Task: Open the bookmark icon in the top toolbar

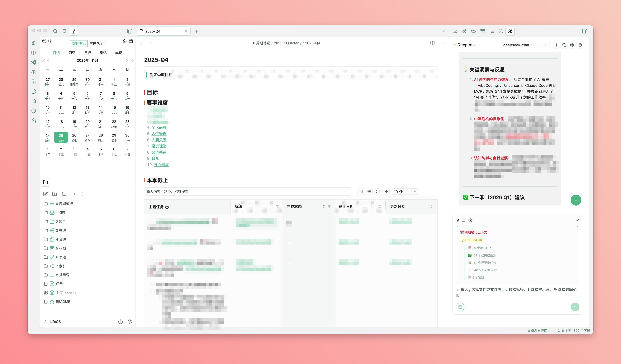Action: [x=64, y=31]
